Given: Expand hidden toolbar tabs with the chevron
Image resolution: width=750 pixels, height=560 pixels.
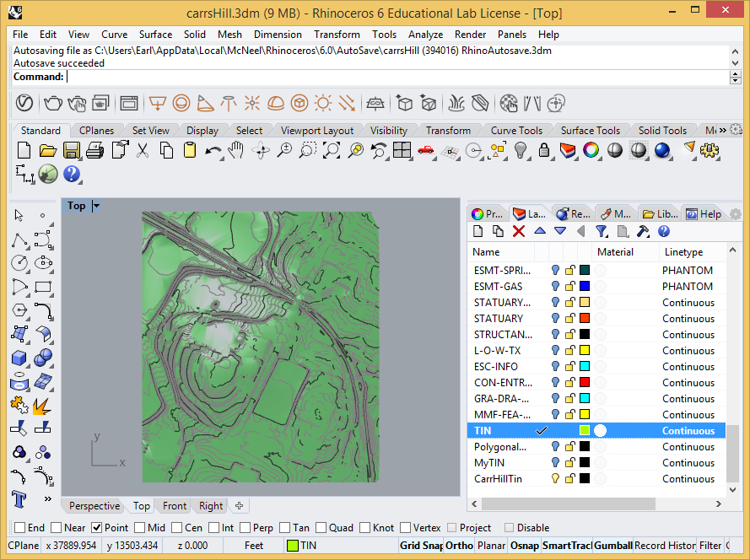Looking at the screenshot, I should 722,130.
